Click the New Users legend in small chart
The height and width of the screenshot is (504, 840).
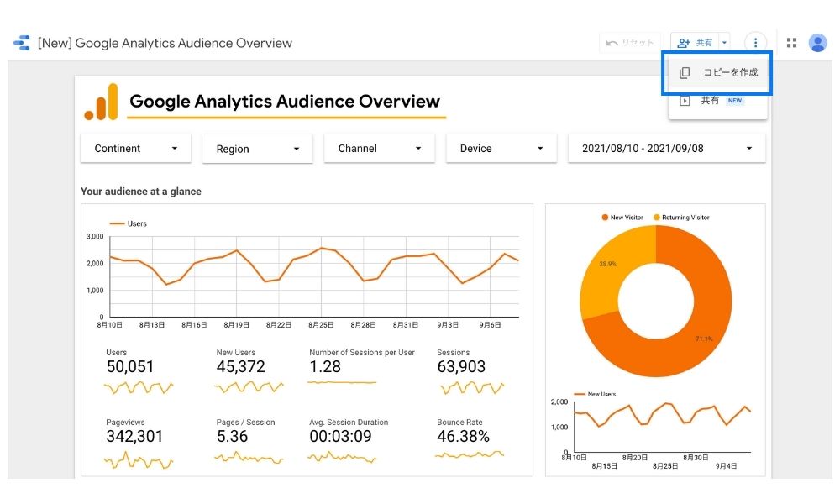pyautogui.click(x=595, y=394)
